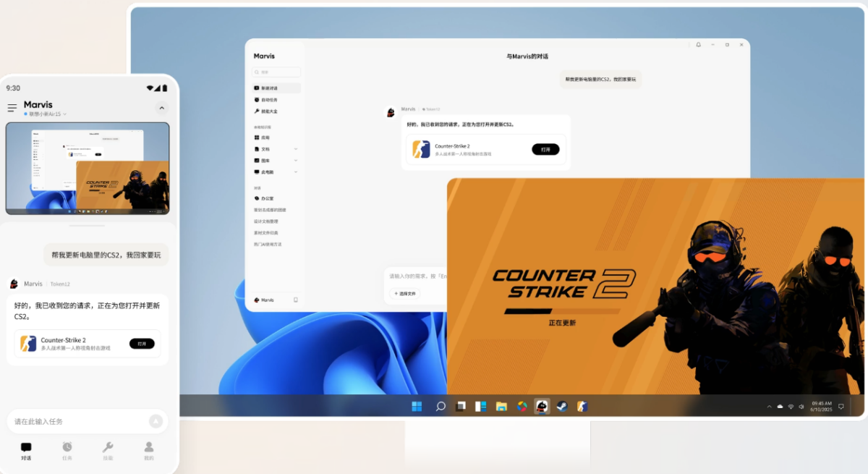Switch to the 任务 tab on phone
The width and height of the screenshot is (868, 474).
click(67, 451)
